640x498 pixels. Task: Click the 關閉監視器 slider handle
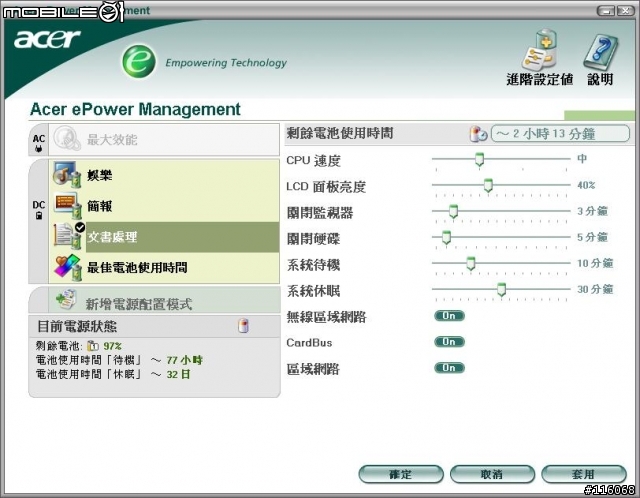[x=453, y=211]
